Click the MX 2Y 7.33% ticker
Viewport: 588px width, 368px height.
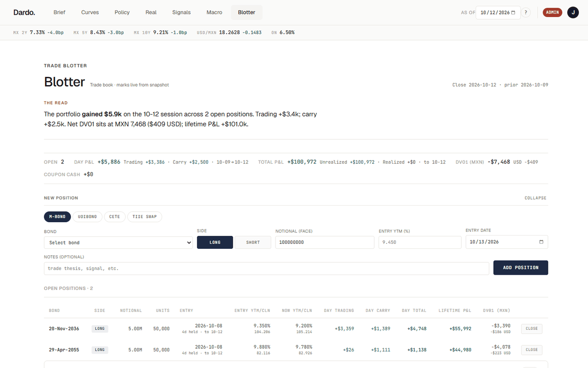(38, 33)
